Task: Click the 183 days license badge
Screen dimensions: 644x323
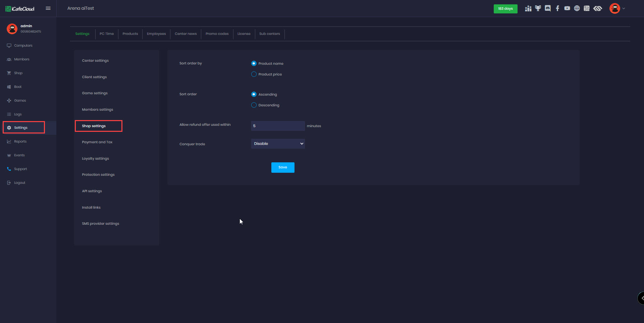Action: (505, 9)
